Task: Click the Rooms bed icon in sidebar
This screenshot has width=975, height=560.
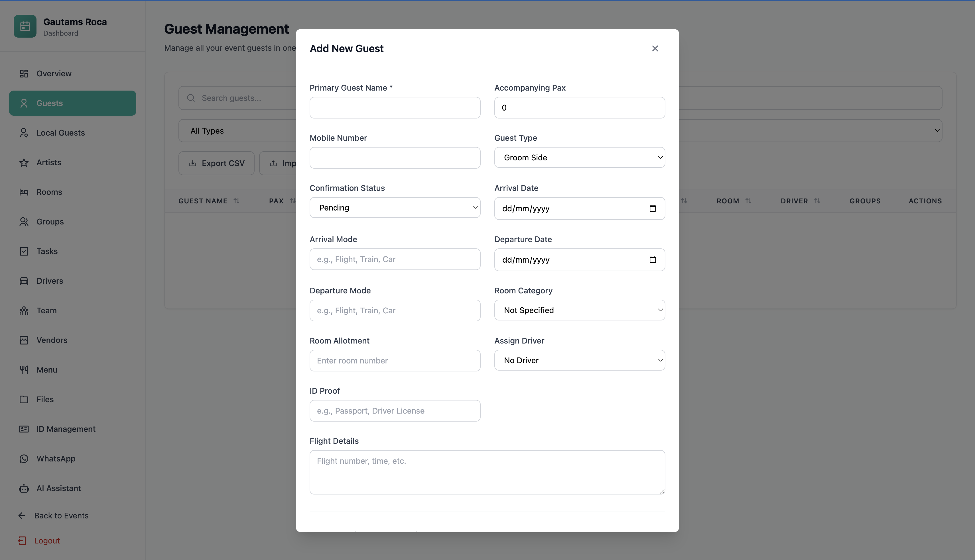Action: click(24, 192)
